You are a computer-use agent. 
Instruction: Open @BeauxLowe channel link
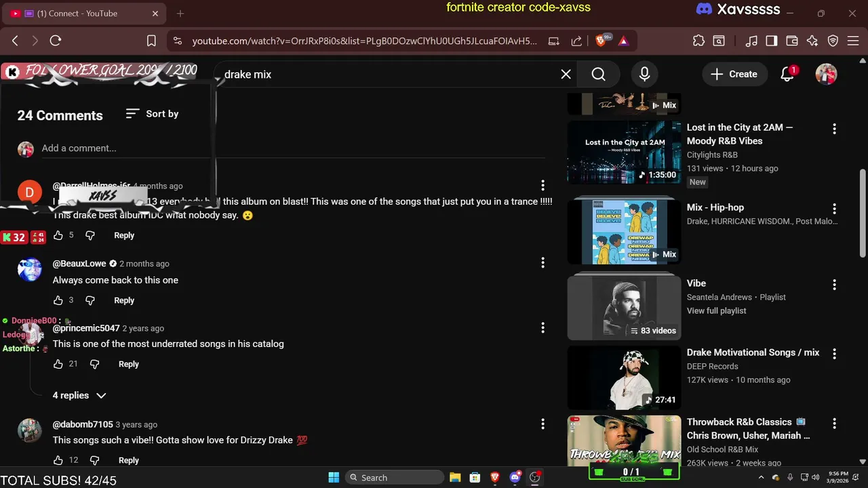point(79,264)
